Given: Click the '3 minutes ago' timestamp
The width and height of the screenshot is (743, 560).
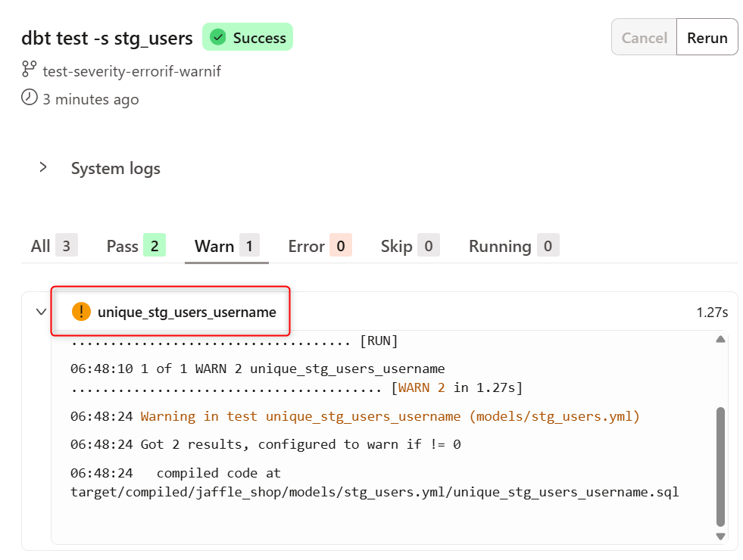Looking at the screenshot, I should tap(90, 99).
